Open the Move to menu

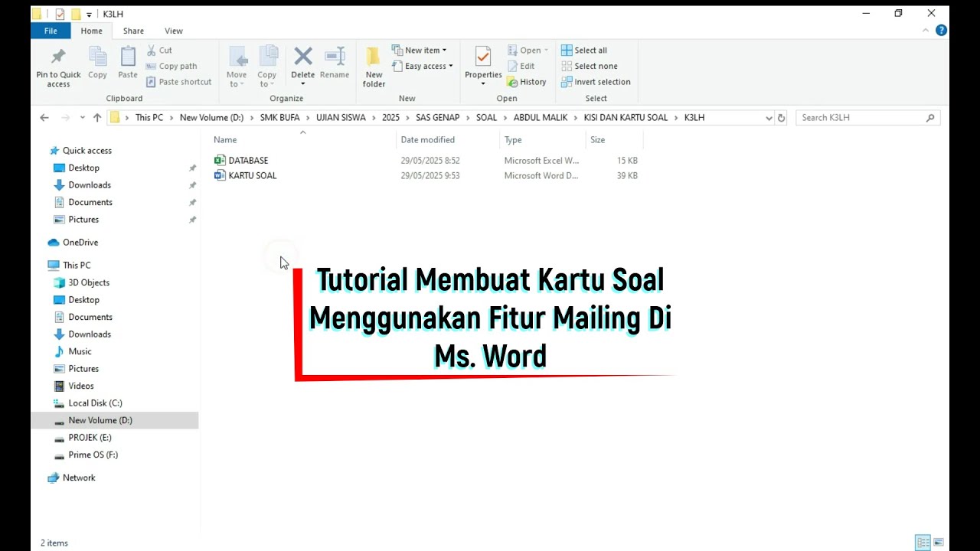(x=237, y=67)
